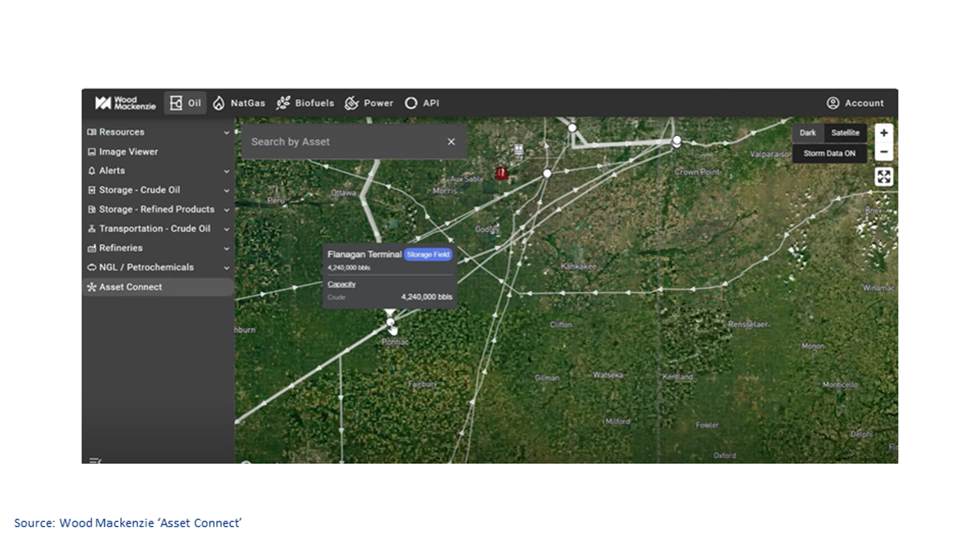Zoom out with the minus icon

click(884, 152)
